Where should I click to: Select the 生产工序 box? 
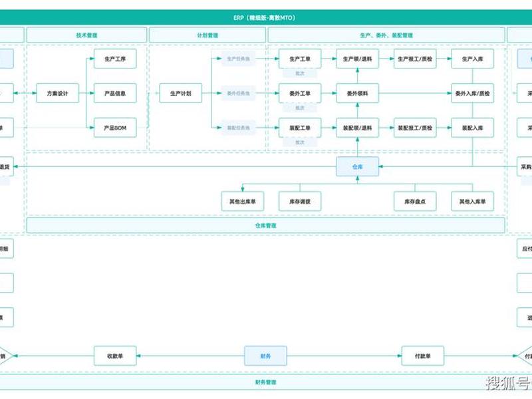pyautogui.click(x=115, y=59)
